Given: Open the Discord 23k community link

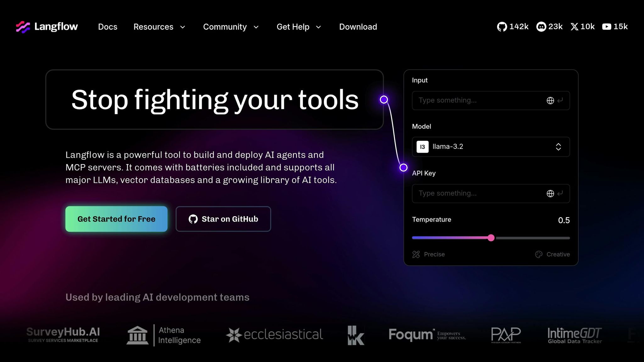Looking at the screenshot, I should (549, 27).
